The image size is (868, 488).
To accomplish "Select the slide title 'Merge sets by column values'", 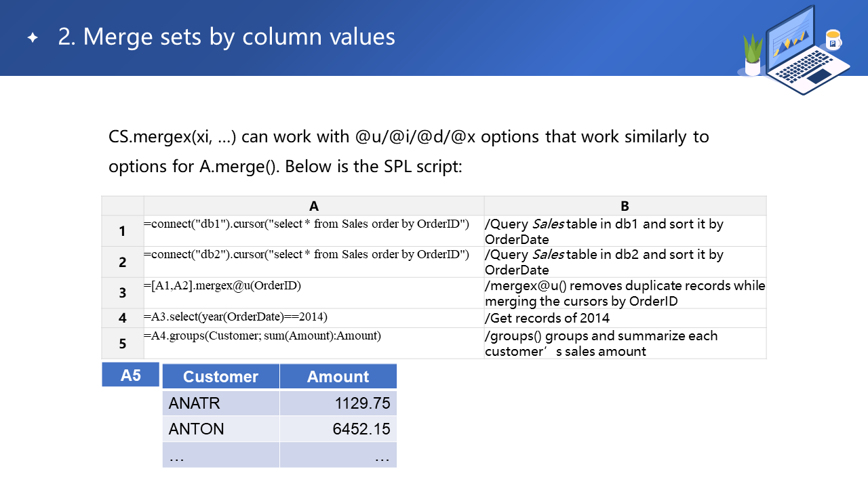I will click(x=226, y=37).
